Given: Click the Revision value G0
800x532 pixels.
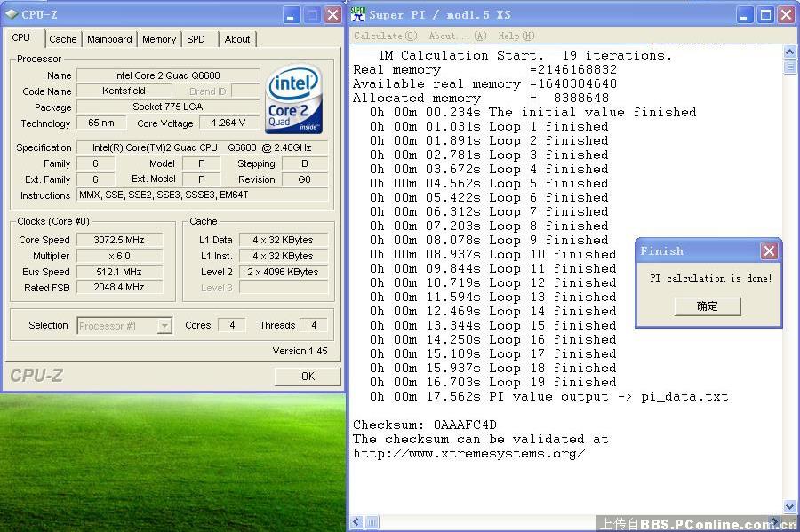Looking at the screenshot, I should pyautogui.click(x=305, y=179).
